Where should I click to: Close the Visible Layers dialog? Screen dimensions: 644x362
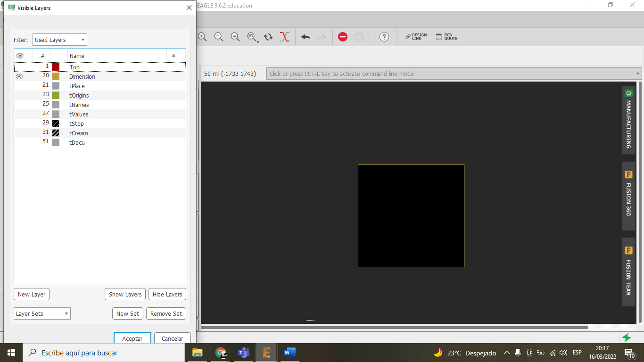[189, 8]
